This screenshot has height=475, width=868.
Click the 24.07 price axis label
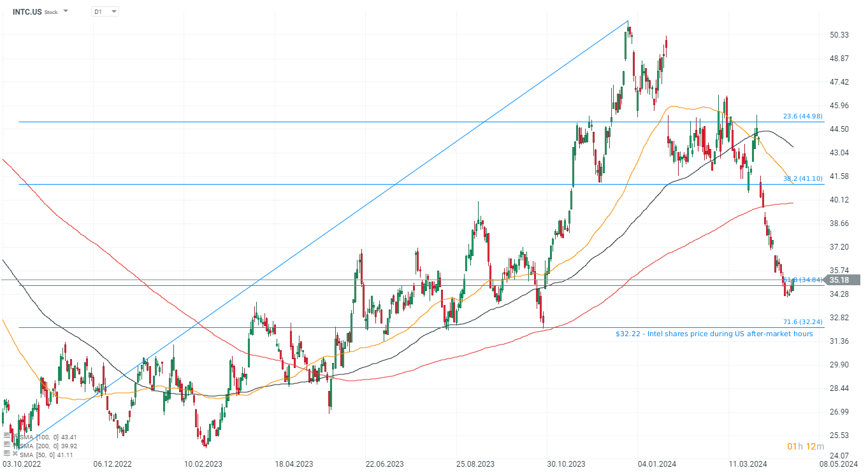840,456
